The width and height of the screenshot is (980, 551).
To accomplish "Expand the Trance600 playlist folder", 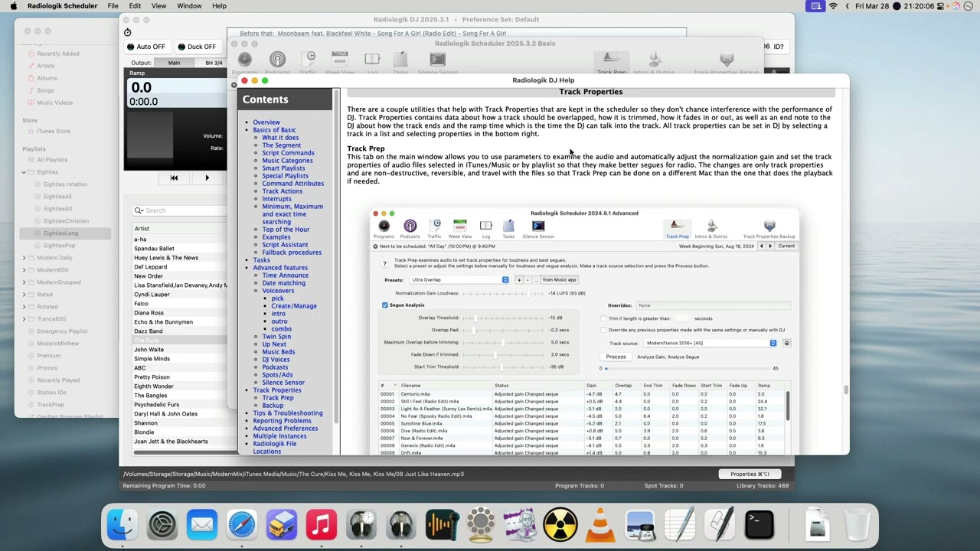I will [x=24, y=319].
